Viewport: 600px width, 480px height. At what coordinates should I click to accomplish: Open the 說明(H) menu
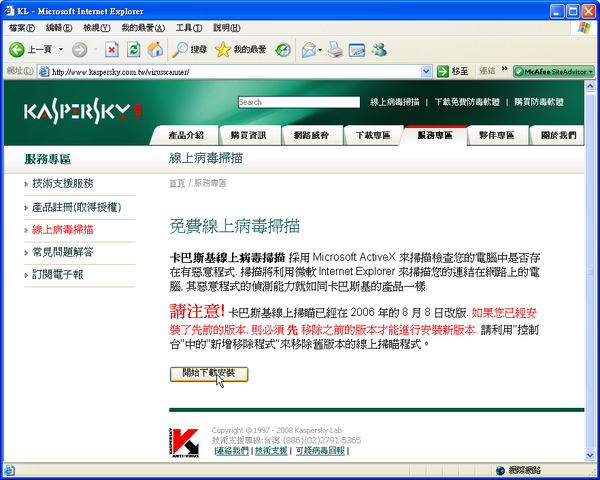click(x=227, y=28)
